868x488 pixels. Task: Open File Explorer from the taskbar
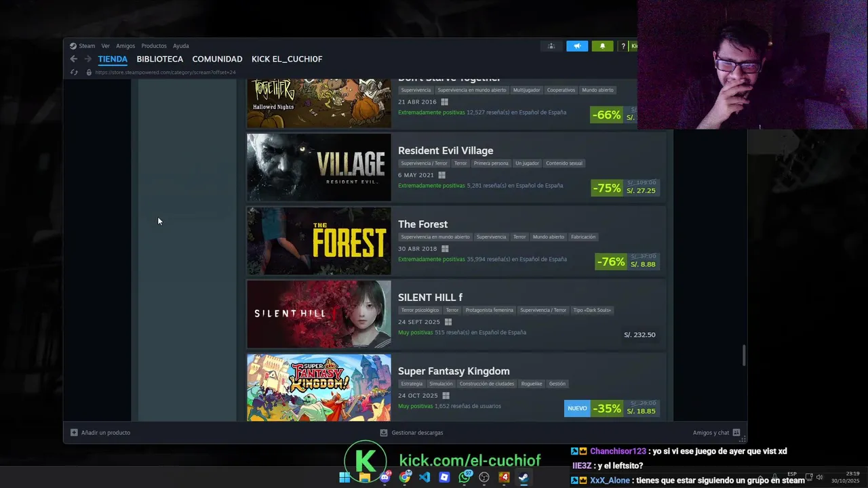click(x=365, y=477)
